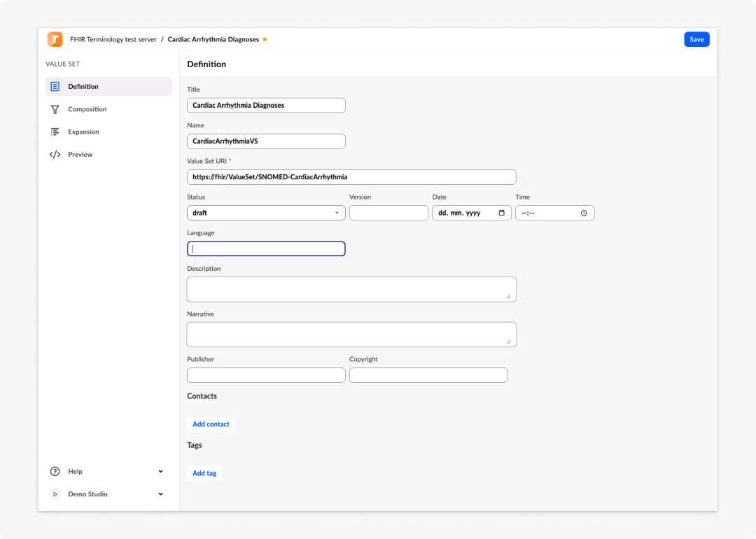756x539 pixels.
Task: Click the Add tag button
Action: click(x=204, y=473)
